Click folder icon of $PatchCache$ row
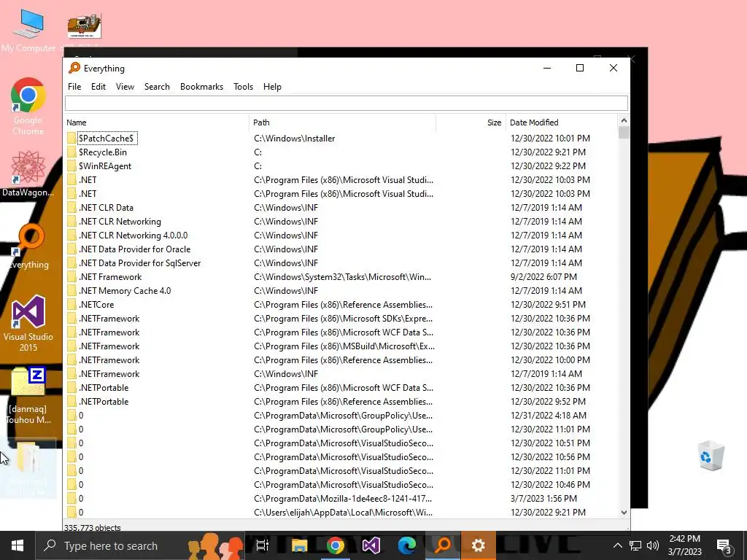Viewport: 747px width, 560px height. [71, 138]
